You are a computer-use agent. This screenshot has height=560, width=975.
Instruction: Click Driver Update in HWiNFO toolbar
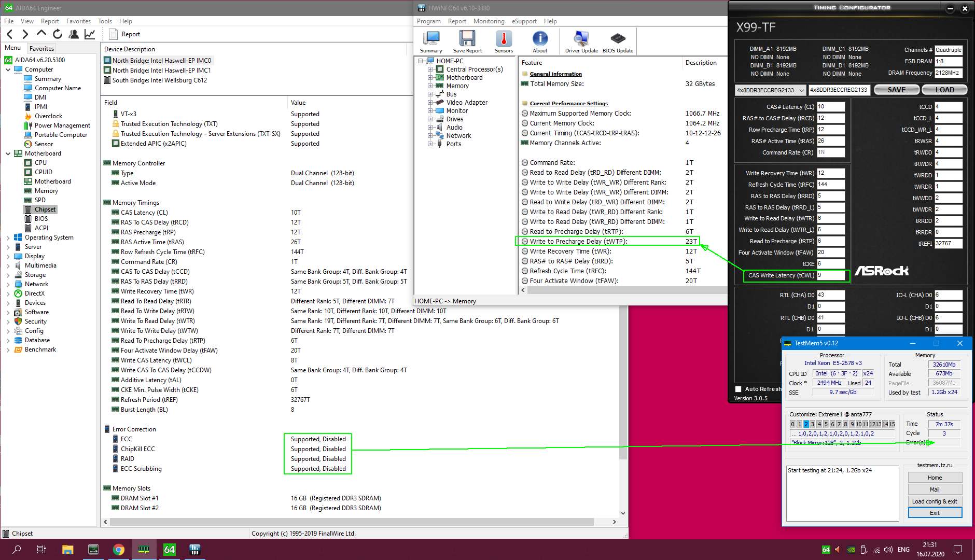click(x=581, y=41)
